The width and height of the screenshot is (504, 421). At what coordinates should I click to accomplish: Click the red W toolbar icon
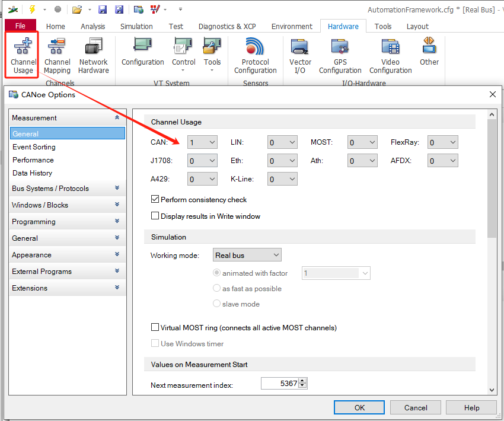pos(155,9)
